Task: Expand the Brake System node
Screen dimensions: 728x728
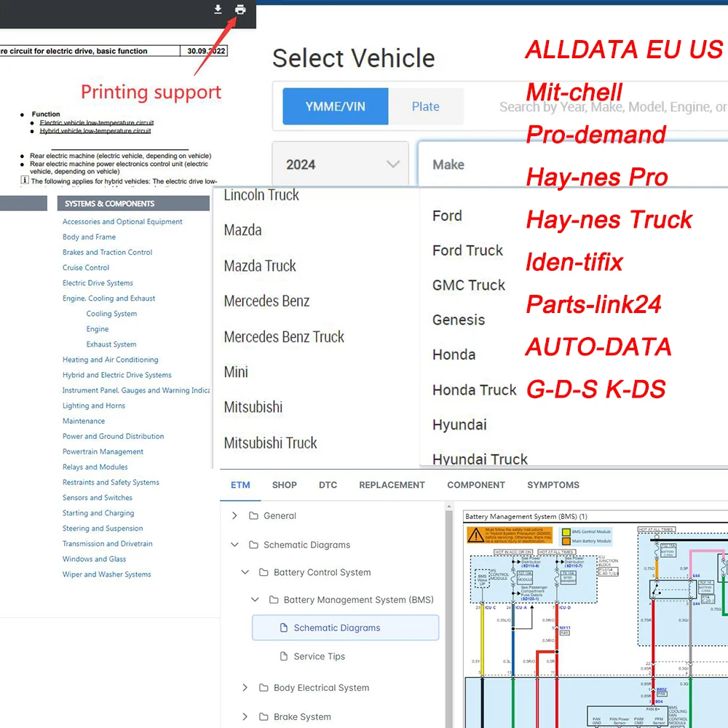Action: pyautogui.click(x=245, y=717)
